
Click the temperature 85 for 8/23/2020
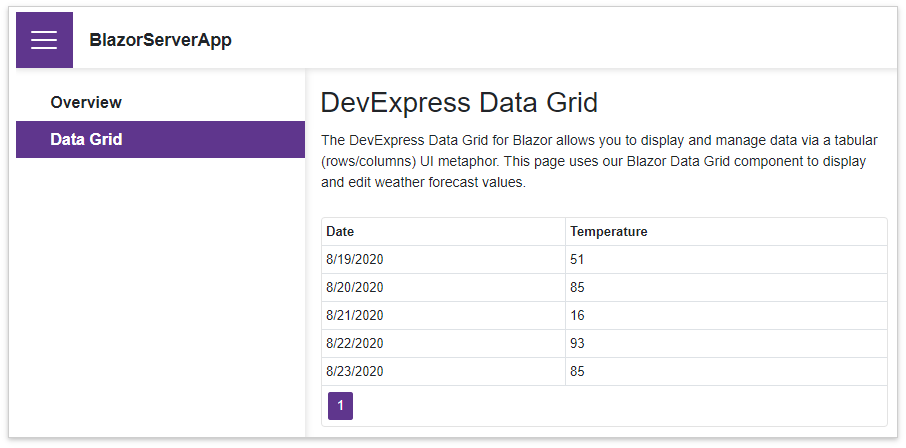click(578, 371)
